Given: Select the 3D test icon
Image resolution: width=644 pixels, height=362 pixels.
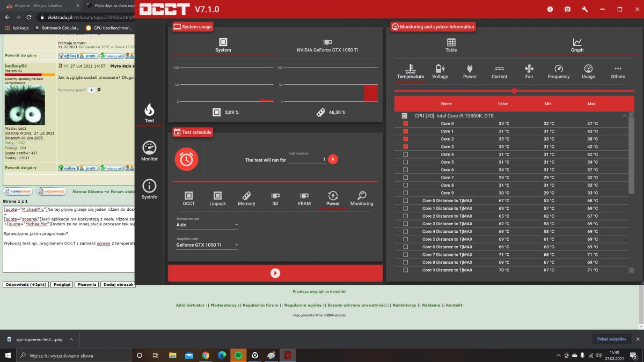Looking at the screenshot, I should click(275, 198).
